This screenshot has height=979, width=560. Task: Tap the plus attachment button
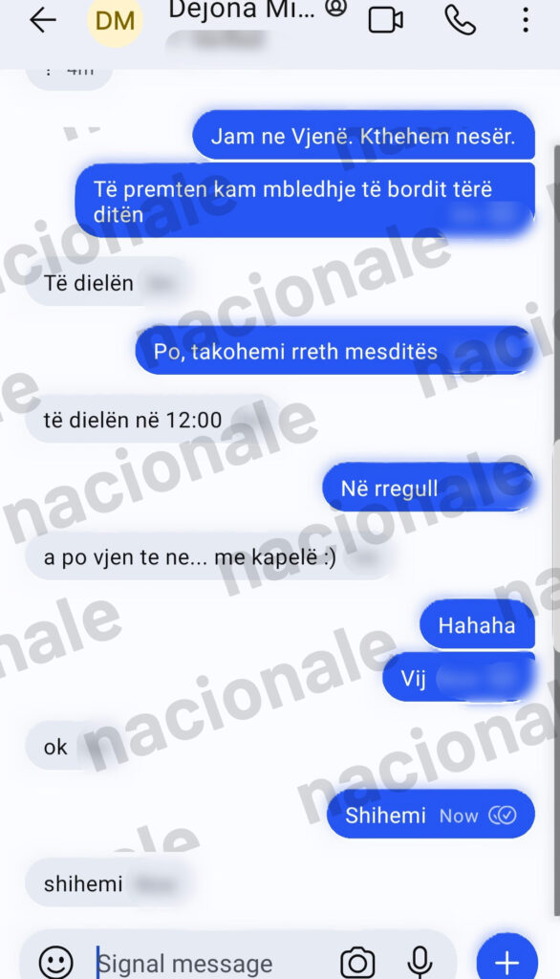(x=506, y=960)
